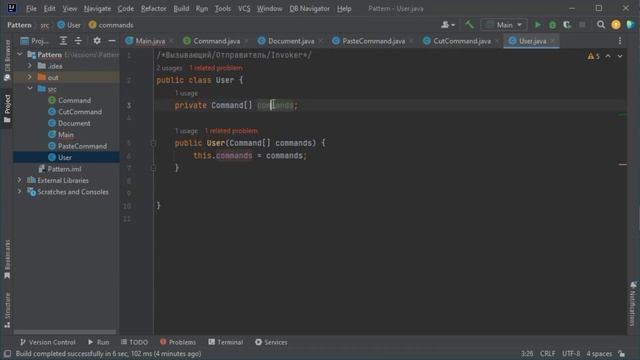Expand Scratches and Consoles node
Screen dimensions: 640x360
click(x=20, y=191)
